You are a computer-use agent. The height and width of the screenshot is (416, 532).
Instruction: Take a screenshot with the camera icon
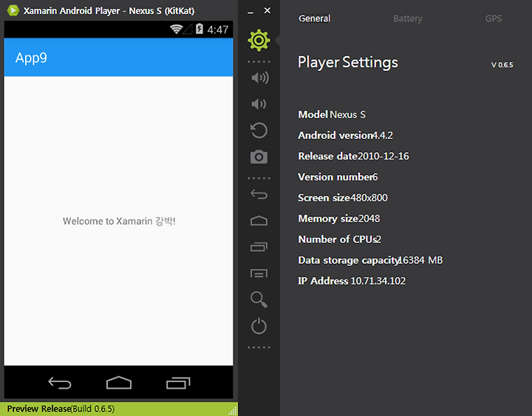(x=259, y=157)
